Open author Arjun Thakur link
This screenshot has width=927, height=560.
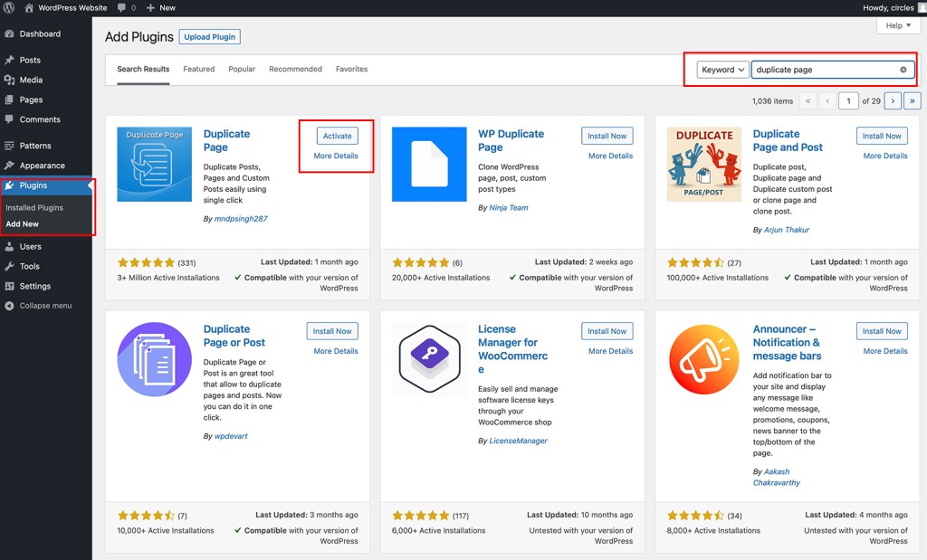pos(787,230)
